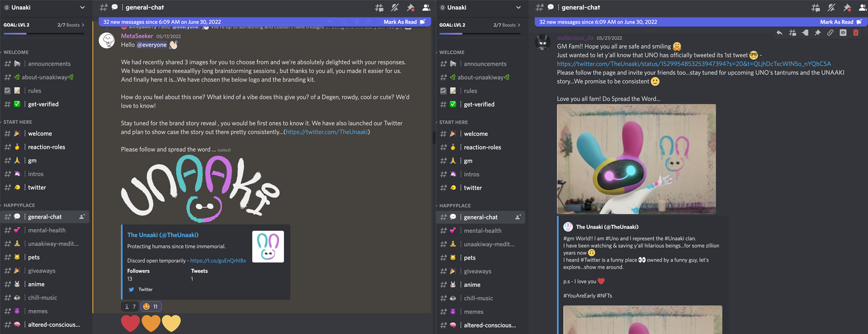Viewport: 868px width, 334px height.
Task: Collapse WELCOME category in left sidebar
Action: 16,52
